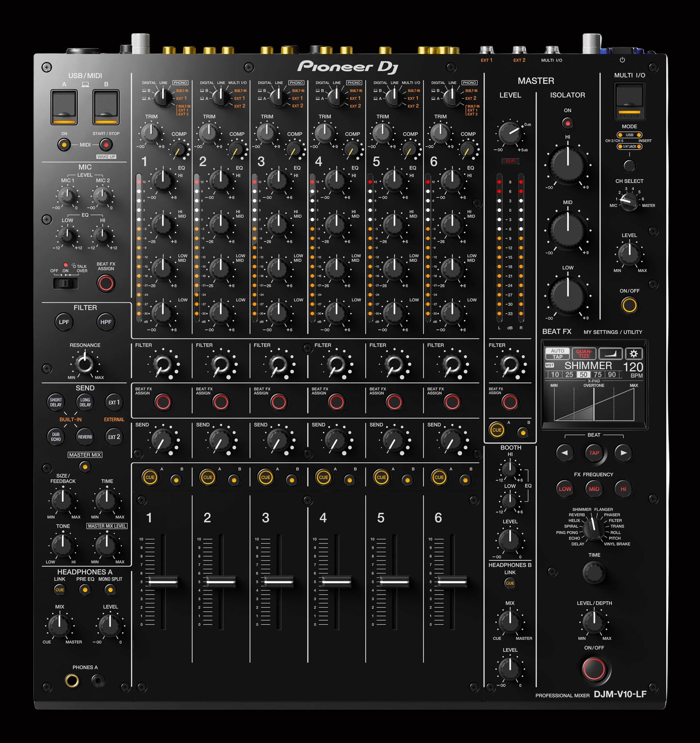Screen dimensions: 700x743
Task: Select EXT 2 external send button
Action: click(x=114, y=437)
